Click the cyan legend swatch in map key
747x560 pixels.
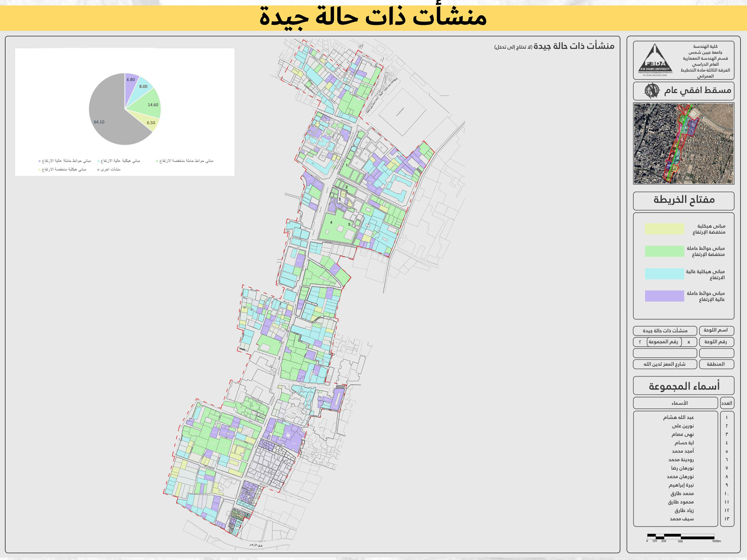click(x=664, y=274)
